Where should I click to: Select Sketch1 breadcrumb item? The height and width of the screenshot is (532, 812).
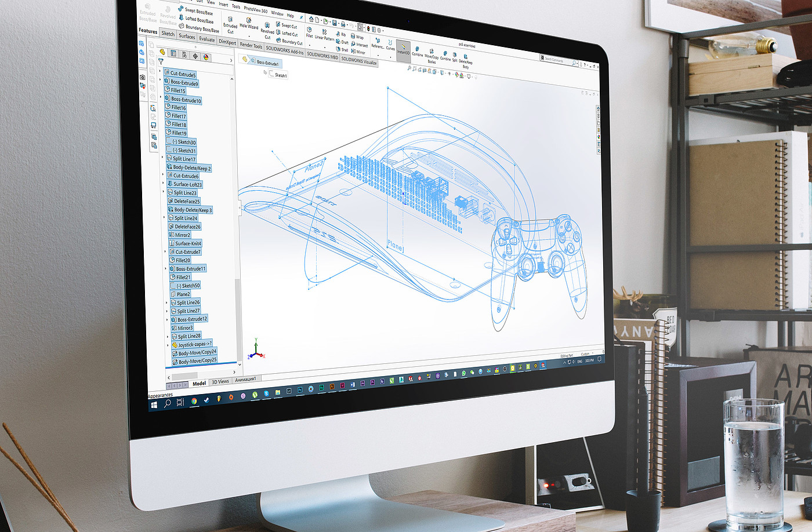coord(278,75)
